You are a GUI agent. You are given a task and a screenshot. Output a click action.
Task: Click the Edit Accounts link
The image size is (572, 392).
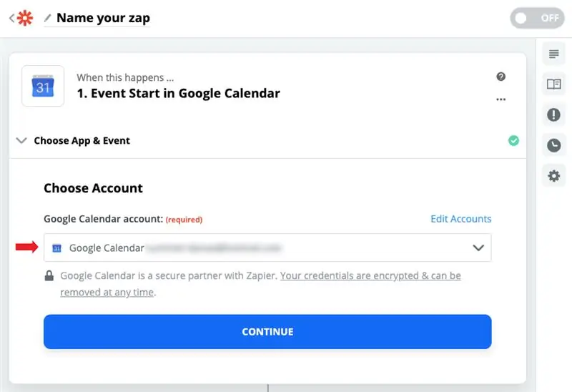[x=460, y=219]
